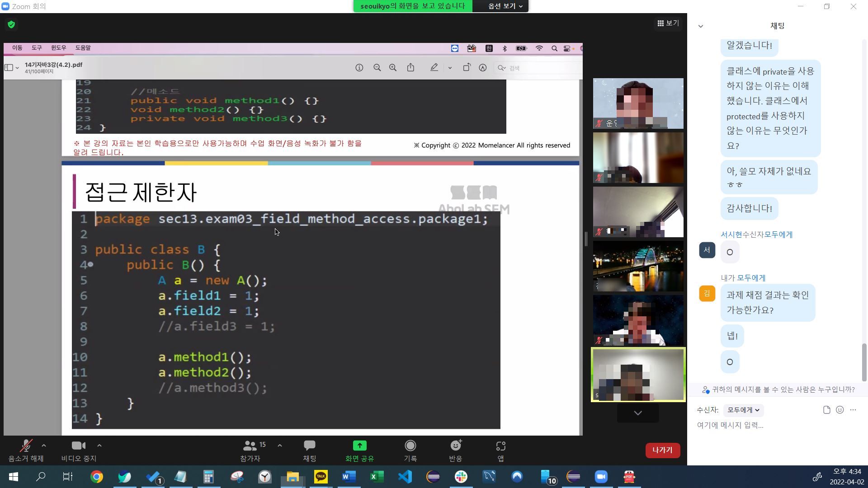Click the emoji icon in chat input
Viewport: 868px width, 488px height.
point(840,410)
